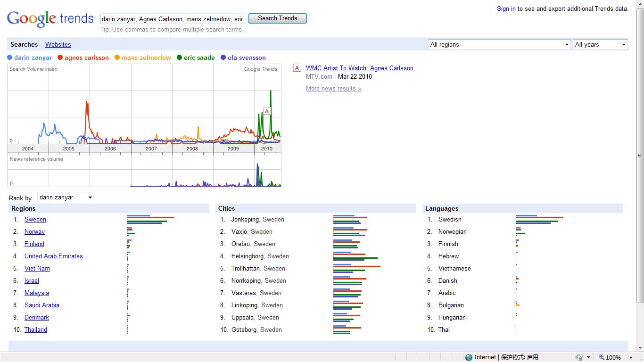Screen dimensions: 644x362
Task: Open the Norway region link
Action: coord(34,231)
